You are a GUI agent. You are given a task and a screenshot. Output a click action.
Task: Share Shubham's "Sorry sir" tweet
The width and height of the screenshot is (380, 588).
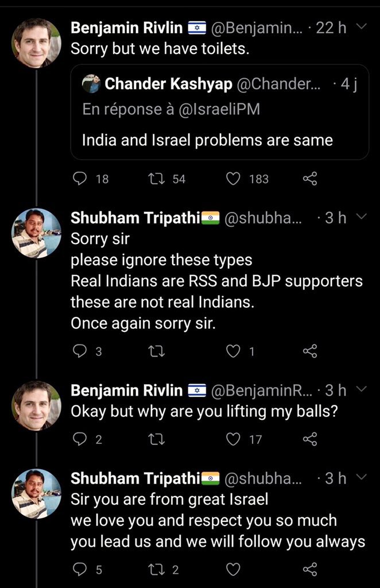pyautogui.click(x=310, y=351)
